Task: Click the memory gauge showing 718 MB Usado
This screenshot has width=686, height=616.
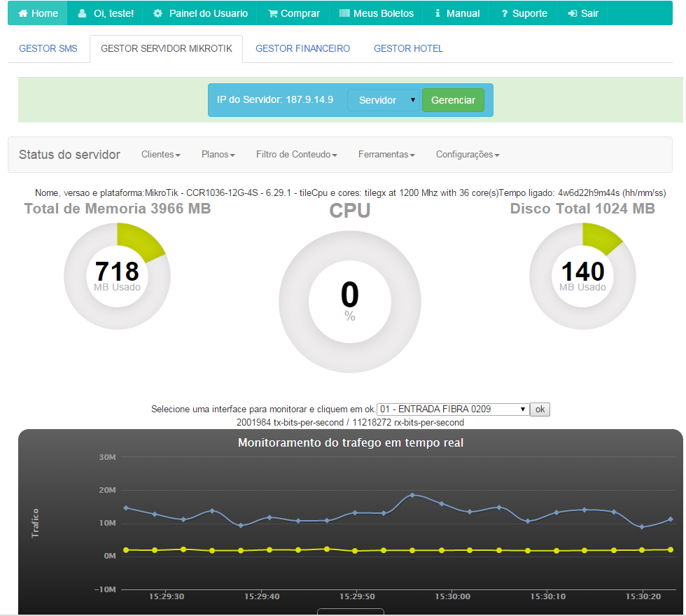Action: [x=118, y=276]
